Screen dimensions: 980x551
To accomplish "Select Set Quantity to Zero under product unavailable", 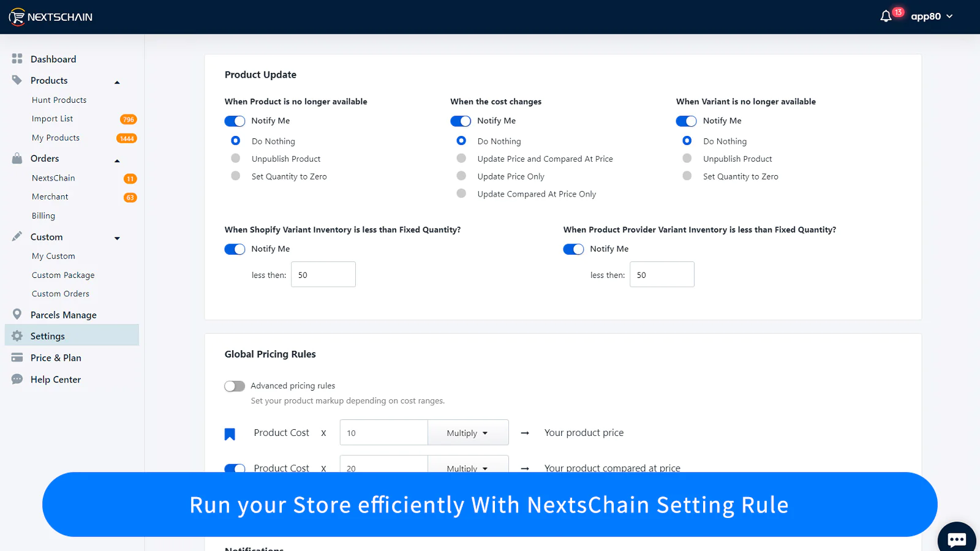I will click(236, 176).
